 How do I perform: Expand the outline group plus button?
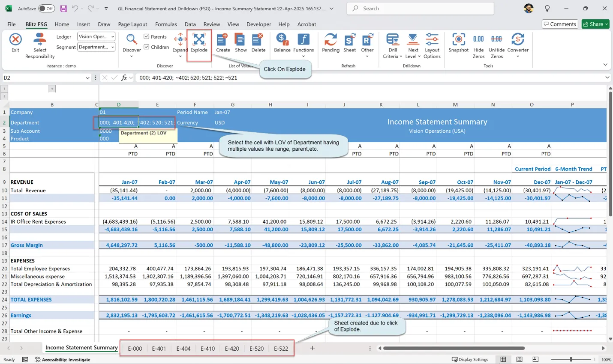point(52,89)
